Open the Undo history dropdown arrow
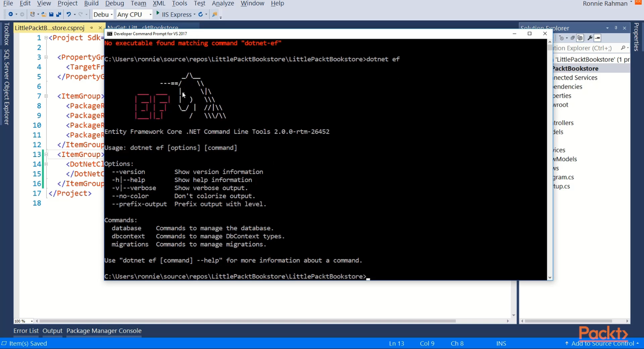The image size is (644, 349). point(75,14)
